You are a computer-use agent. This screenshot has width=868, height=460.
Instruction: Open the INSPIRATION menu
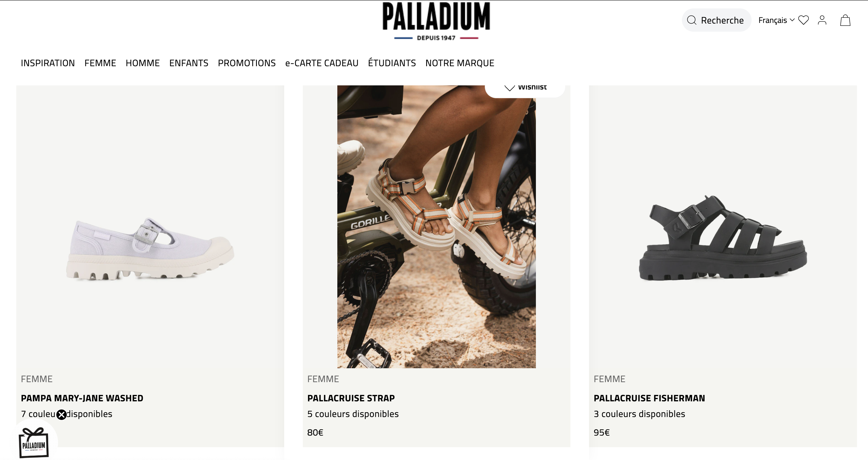[48, 63]
